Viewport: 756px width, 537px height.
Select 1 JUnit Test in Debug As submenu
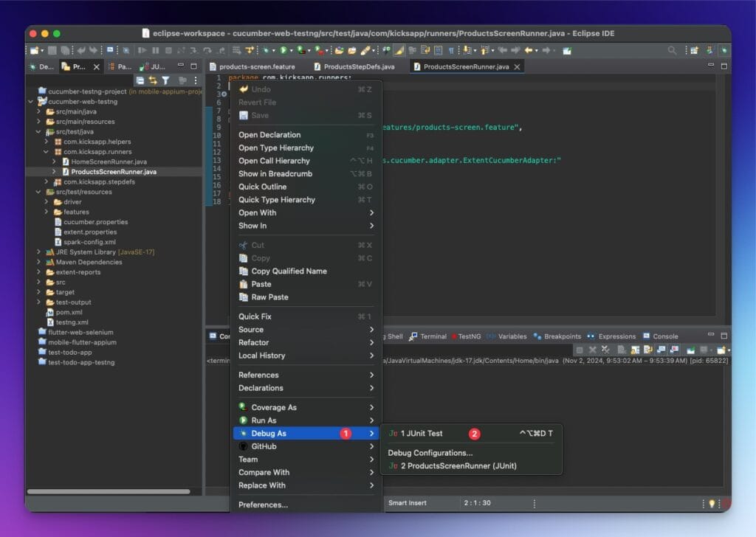click(x=470, y=434)
